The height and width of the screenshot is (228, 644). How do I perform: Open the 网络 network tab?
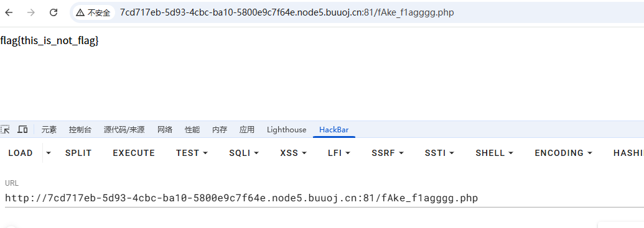(x=165, y=130)
